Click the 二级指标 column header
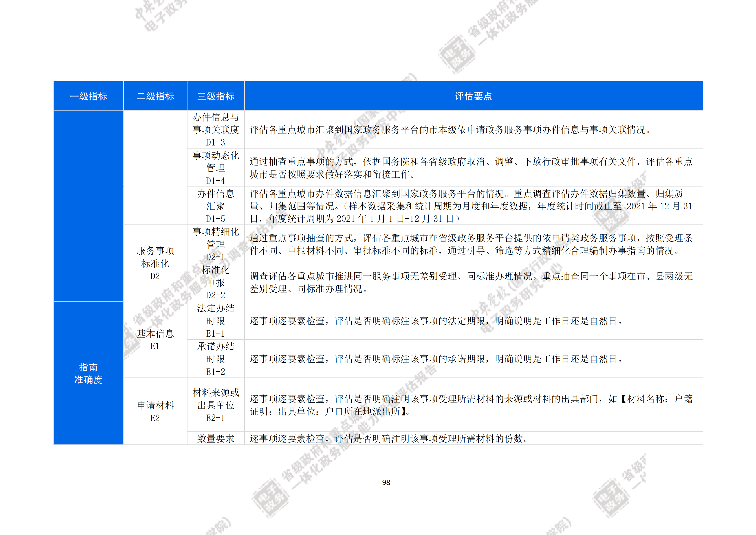Screen dimensions: 756x535 (155, 96)
